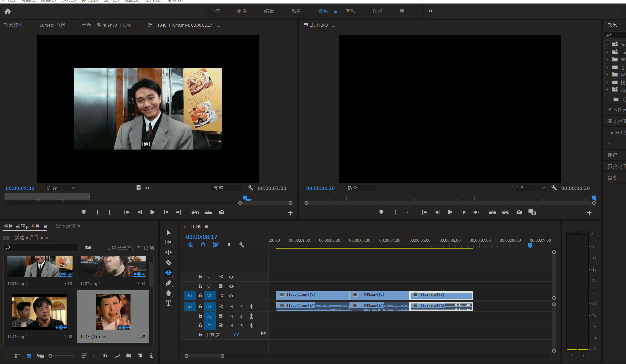Click project thumbnail zoom slider handle

50,356
